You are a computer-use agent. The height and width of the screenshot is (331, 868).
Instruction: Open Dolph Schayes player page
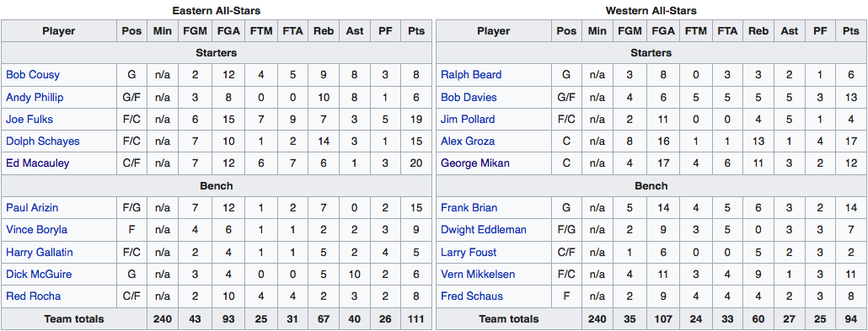(43, 141)
